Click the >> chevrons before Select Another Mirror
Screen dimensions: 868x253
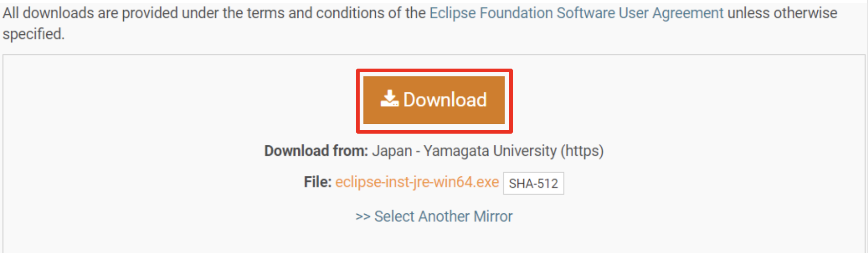[363, 217]
